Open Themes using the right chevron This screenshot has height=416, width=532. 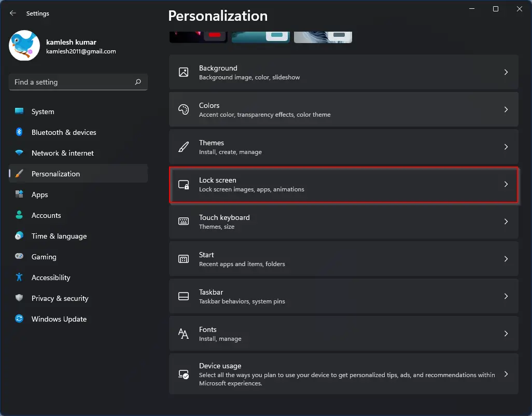506,147
